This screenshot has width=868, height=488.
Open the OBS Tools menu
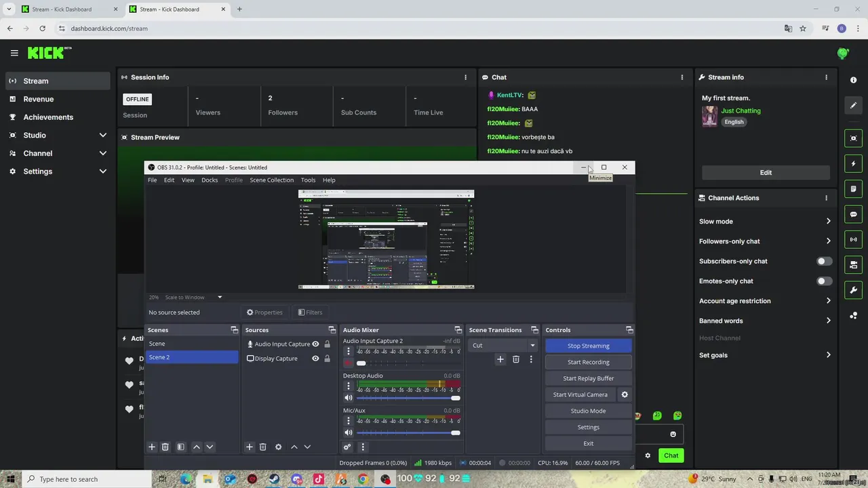coord(309,180)
